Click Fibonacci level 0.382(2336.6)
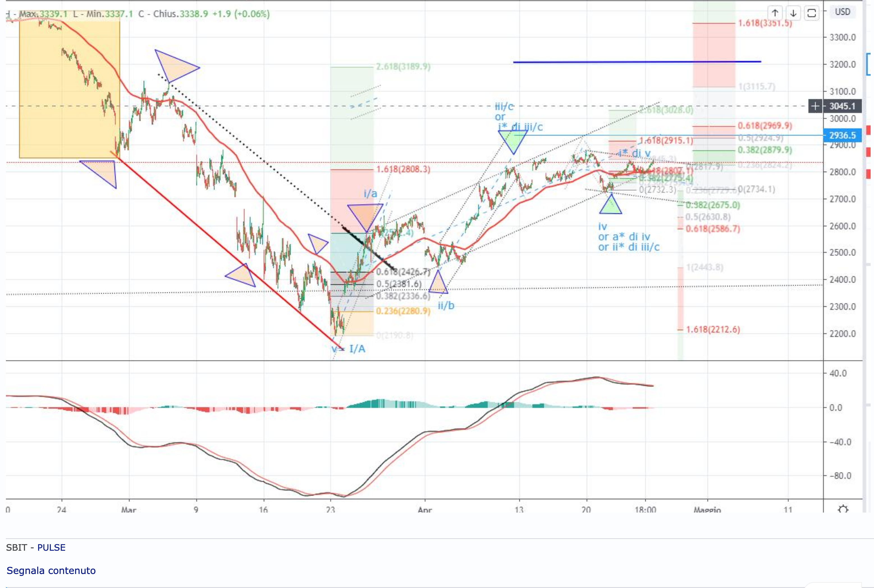The width and height of the screenshot is (874, 588). pos(403,296)
